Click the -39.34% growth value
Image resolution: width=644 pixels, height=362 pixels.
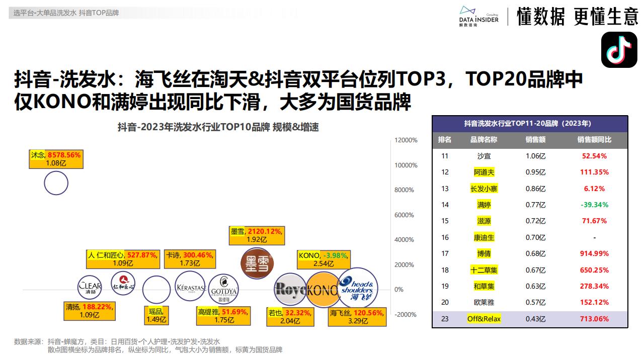(595, 205)
